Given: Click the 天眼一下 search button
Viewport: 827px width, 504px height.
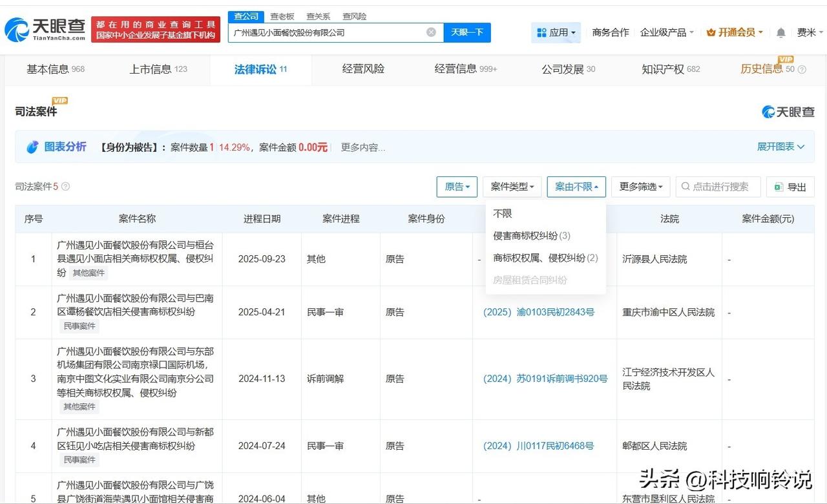Looking at the screenshot, I should [x=467, y=32].
